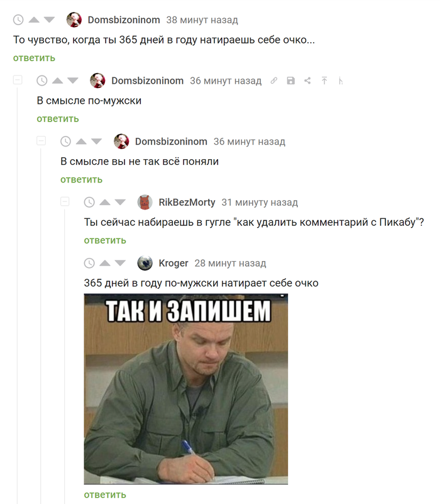Jump to parent comment arrow icon
The image size is (440, 504).
tap(324, 81)
